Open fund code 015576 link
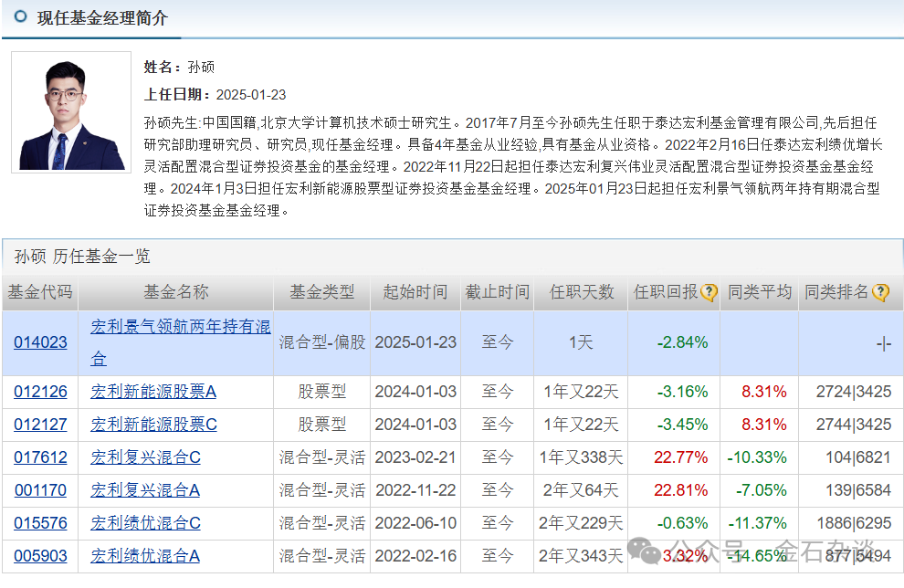The width and height of the screenshot is (904, 588). [40, 523]
